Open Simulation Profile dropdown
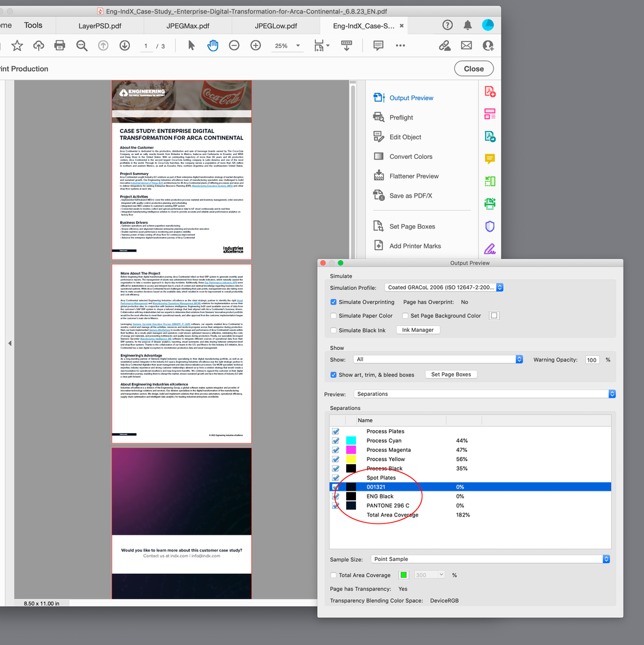644x645 pixels. pos(444,287)
